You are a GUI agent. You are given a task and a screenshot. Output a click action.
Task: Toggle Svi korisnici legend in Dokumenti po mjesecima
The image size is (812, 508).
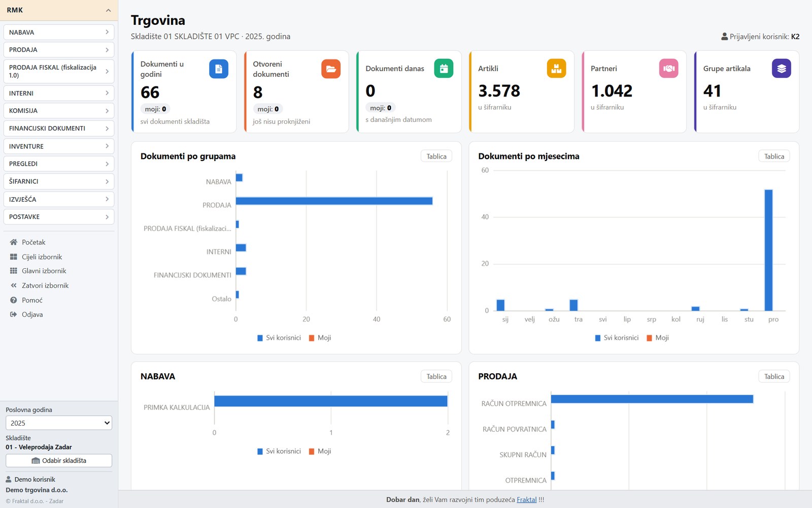[x=617, y=338]
